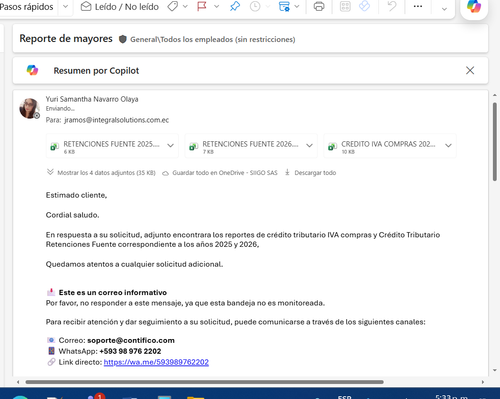Click the sensitivity shield icon near subject
Image resolution: width=500 pixels, height=399 pixels.
123,39
